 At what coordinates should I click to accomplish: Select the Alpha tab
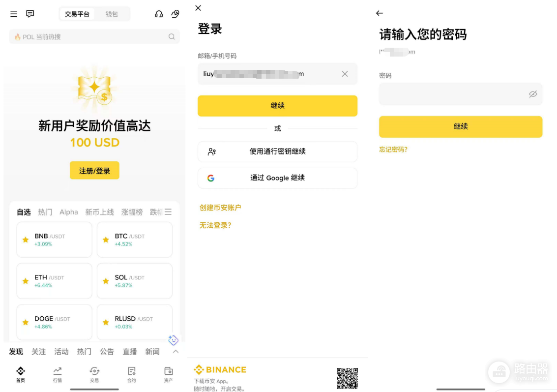point(68,212)
